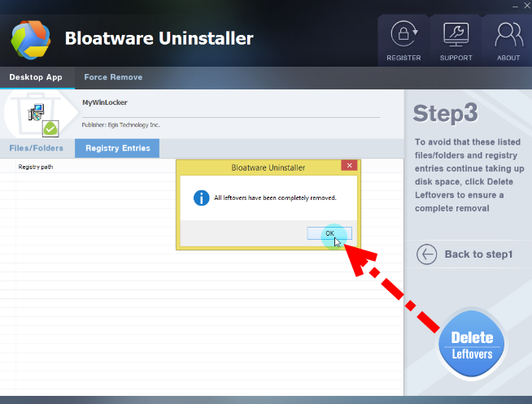Close the Bloatware Uninstaller message dialog

pos(349,165)
